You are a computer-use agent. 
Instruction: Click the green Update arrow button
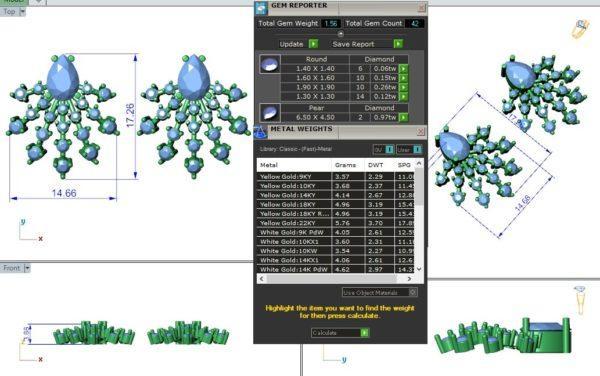click(x=313, y=44)
